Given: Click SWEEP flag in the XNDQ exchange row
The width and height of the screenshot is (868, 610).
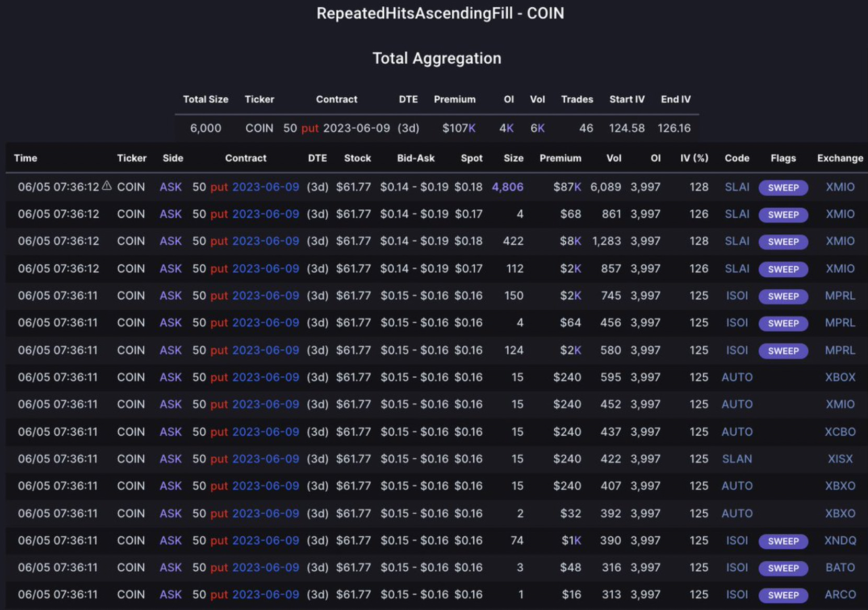Looking at the screenshot, I should tap(783, 541).
